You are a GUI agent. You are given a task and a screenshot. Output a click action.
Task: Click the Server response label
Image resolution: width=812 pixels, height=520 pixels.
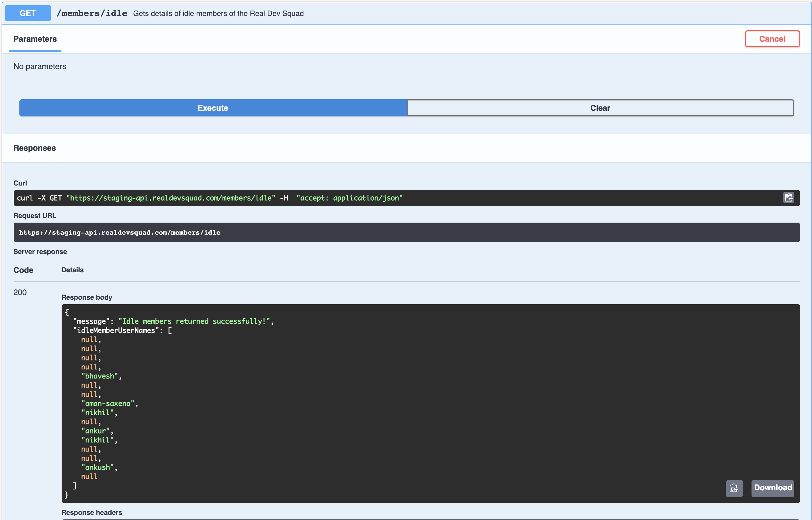tap(40, 251)
